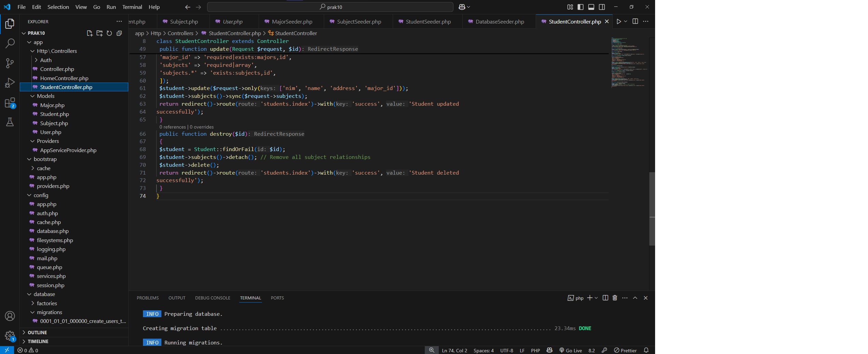This screenshot has height=354, width=868.
Task: Click the Refresh Explorer icon
Action: click(109, 33)
